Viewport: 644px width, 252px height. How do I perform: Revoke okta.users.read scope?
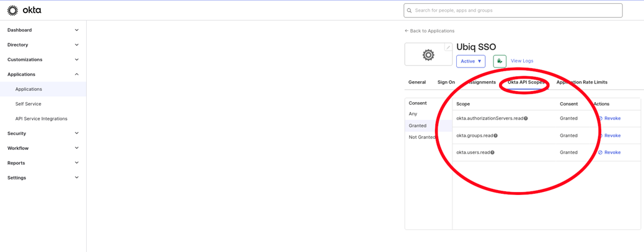point(609,152)
